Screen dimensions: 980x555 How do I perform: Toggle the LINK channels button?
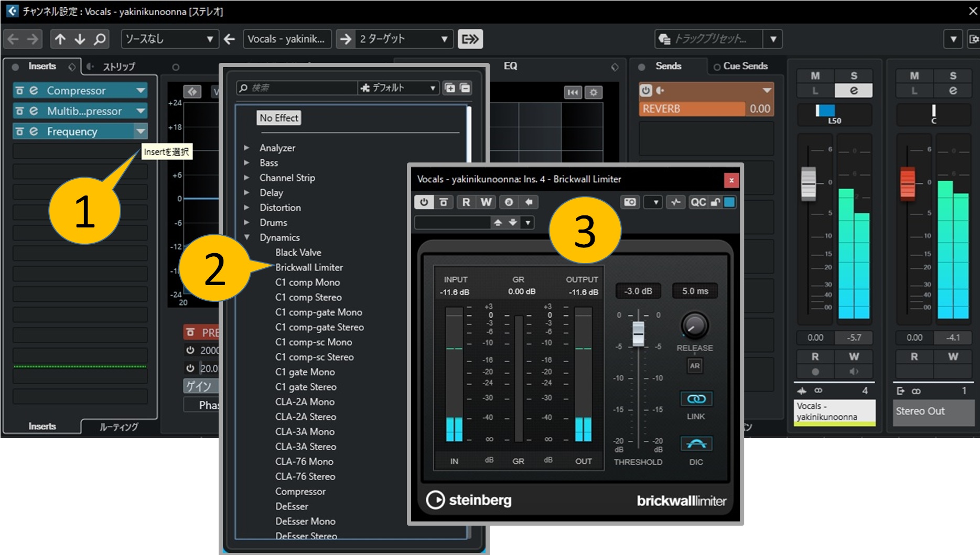696,399
